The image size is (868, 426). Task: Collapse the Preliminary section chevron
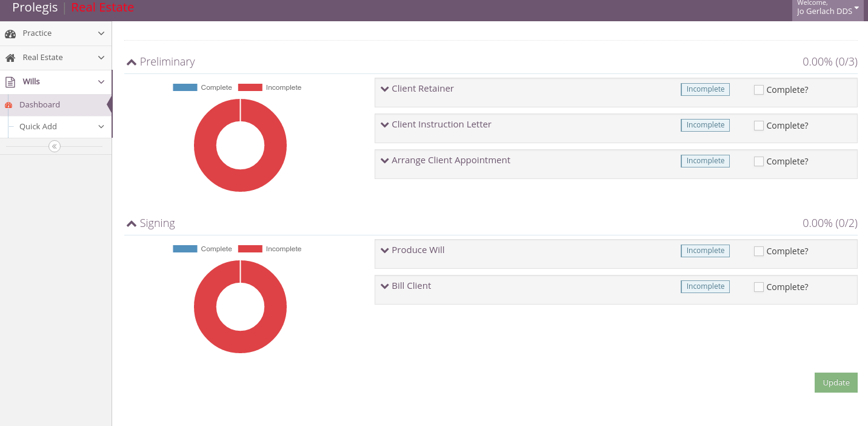point(132,62)
